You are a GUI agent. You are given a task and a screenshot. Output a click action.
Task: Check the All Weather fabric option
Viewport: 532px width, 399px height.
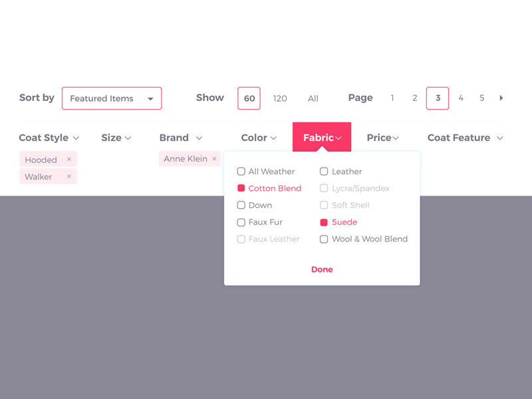point(241,172)
